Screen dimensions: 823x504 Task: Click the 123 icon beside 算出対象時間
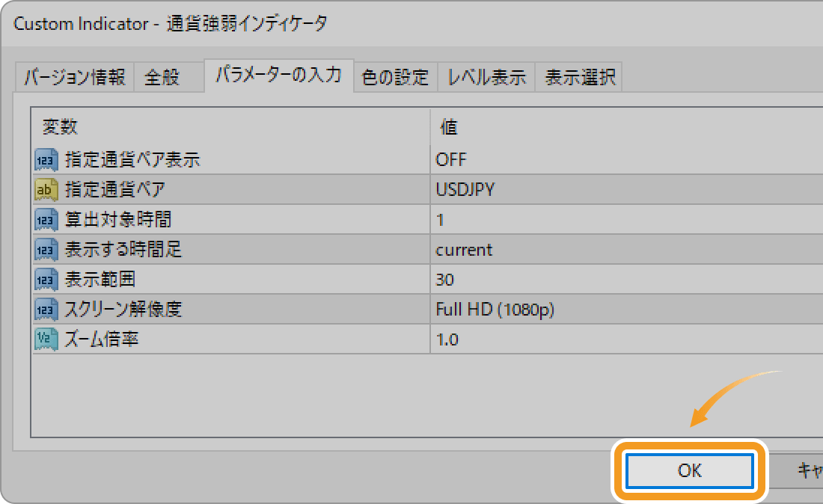tap(46, 220)
